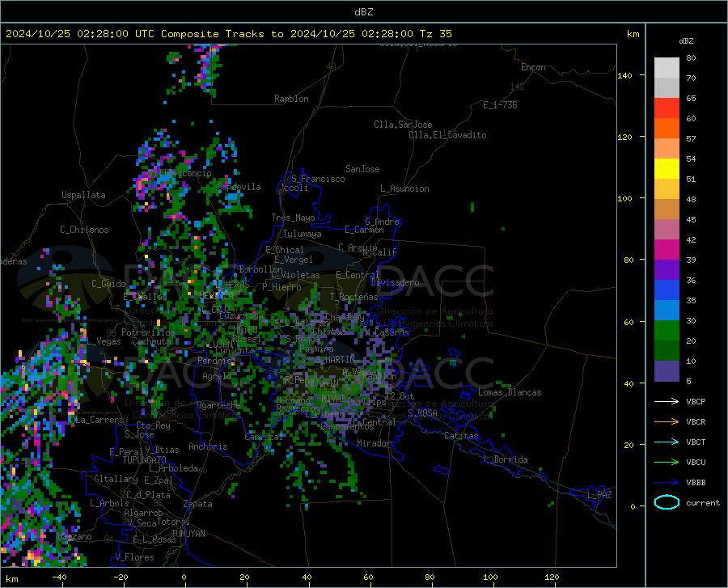728x588 pixels.
Task: Click the '0' tick on the horizontal km axis
Action: [184, 577]
